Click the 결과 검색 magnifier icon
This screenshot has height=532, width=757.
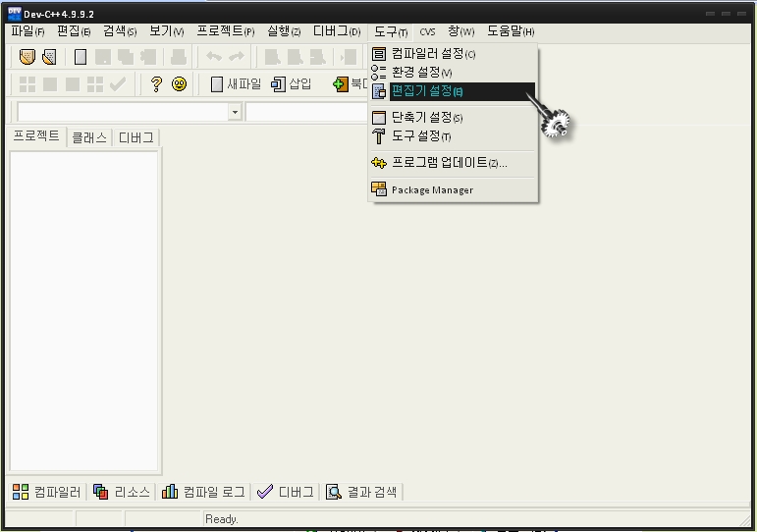pos(334,492)
